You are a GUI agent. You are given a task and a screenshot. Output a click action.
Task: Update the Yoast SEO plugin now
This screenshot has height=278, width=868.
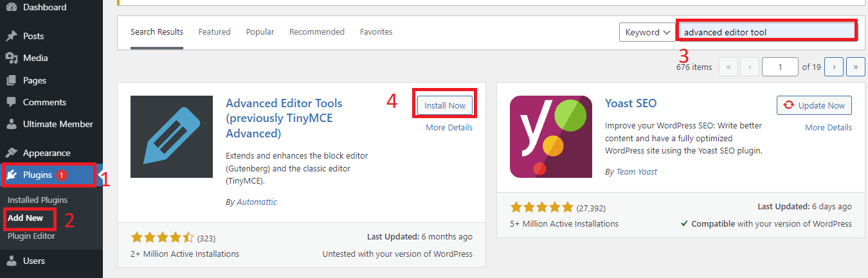(815, 105)
